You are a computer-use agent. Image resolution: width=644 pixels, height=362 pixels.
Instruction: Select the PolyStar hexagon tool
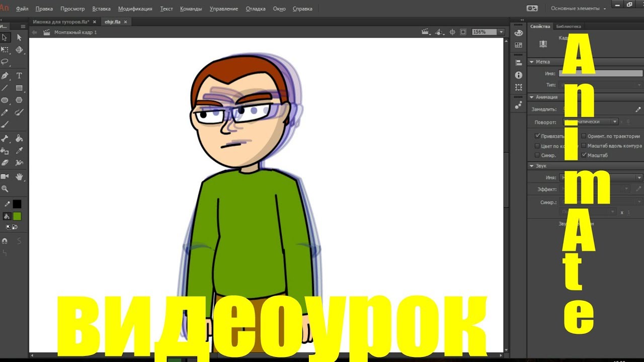19,100
